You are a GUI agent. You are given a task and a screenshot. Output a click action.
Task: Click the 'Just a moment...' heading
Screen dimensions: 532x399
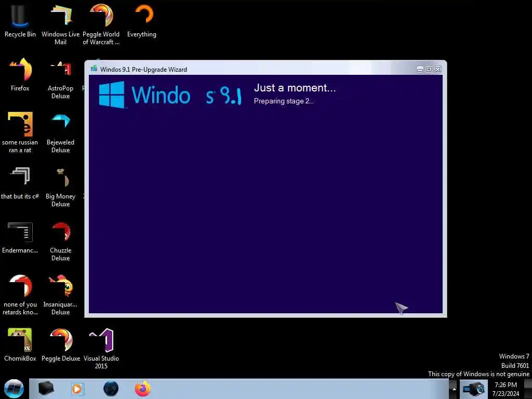295,88
